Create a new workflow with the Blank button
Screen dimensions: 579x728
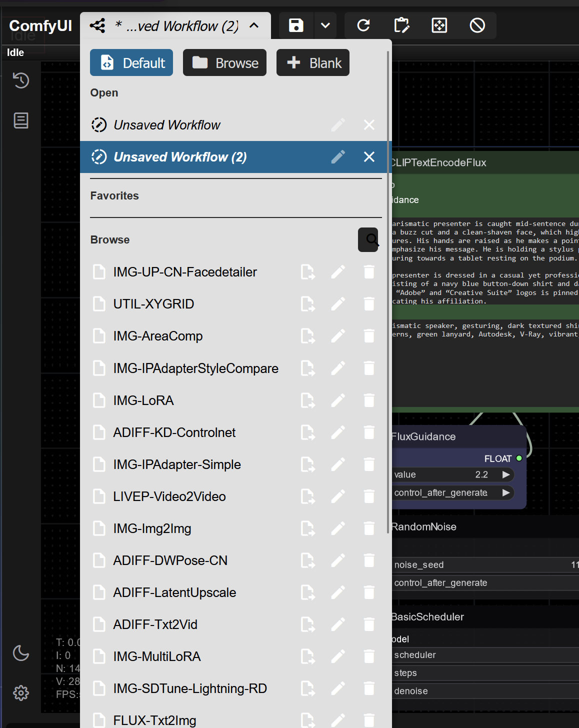312,62
